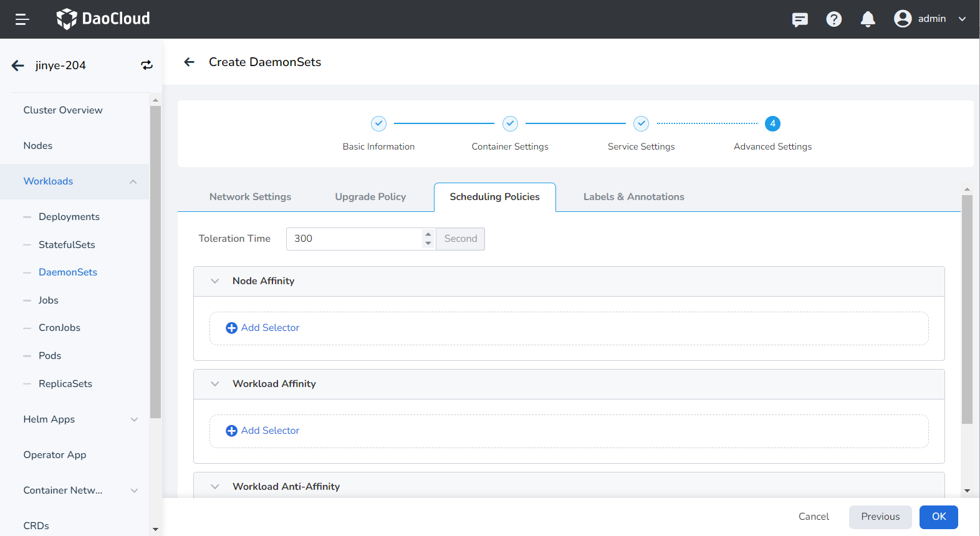Click the OK button
The height and width of the screenshot is (536, 980).
tap(938, 517)
